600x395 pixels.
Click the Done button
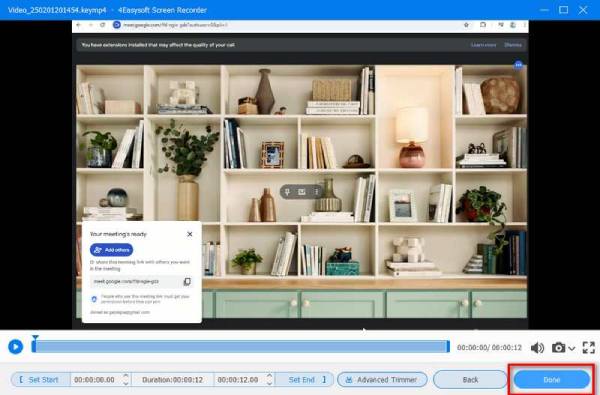tap(552, 380)
